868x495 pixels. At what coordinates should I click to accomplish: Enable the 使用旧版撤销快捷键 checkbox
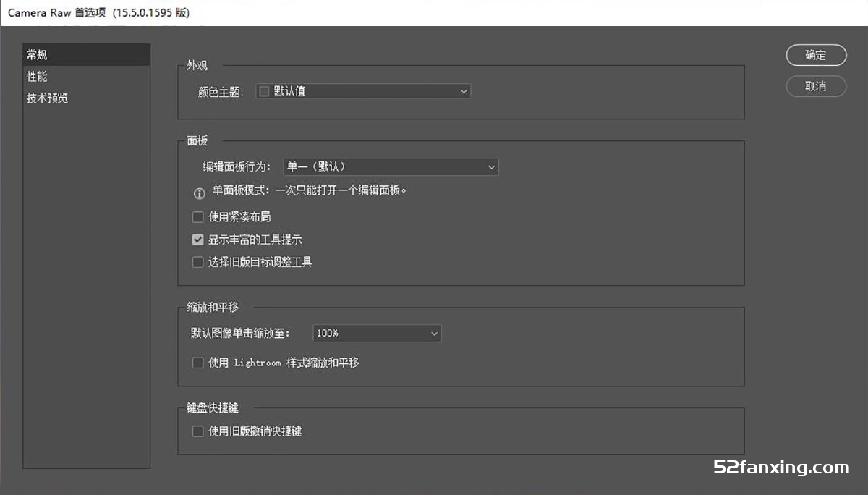pyautogui.click(x=197, y=431)
